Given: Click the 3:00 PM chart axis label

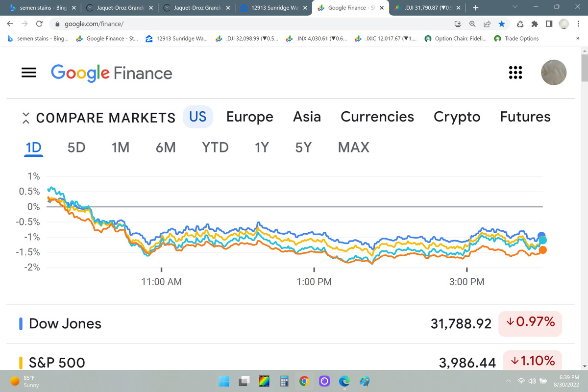Looking at the screenshot, I should 466,282.
